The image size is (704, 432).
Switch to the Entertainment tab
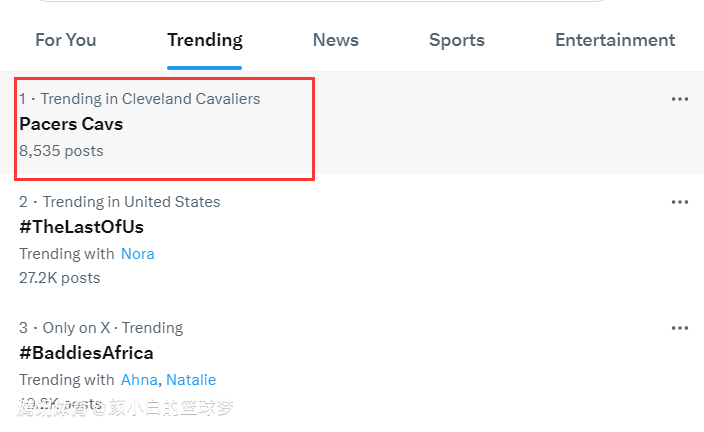pyautogui.click(x=615, y=40)
